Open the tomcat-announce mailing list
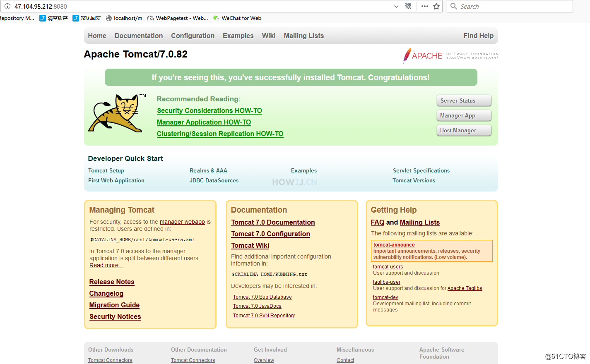Image resolution: width=590 pixels, height=364 pixels. pos(394,245)
